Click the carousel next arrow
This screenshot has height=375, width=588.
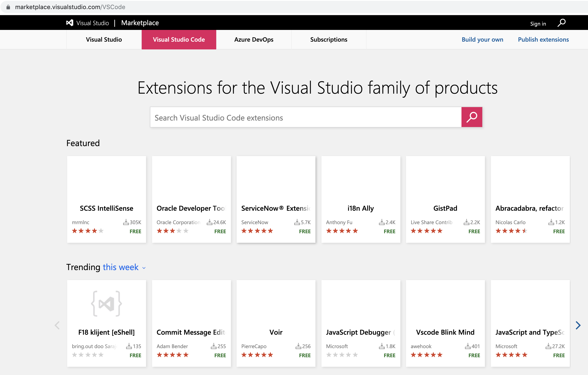578,325
